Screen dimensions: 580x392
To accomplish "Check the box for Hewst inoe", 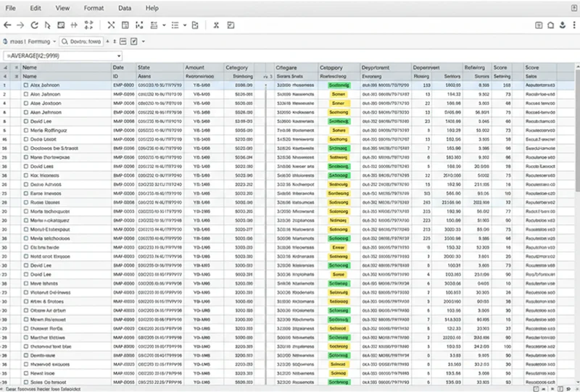I will pos(26,373).
